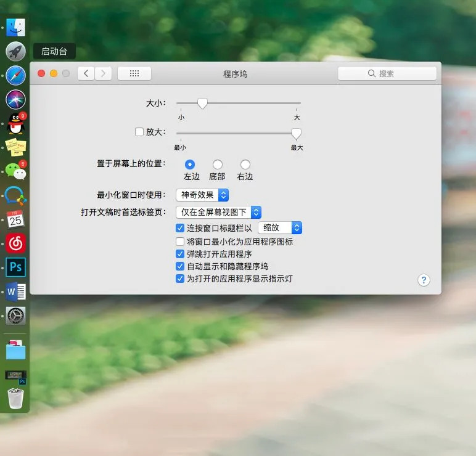Image resolution: width=476 pixels, height=456 pixels.
Task: Open Trash in the dock
Action: tap(15, 399)
